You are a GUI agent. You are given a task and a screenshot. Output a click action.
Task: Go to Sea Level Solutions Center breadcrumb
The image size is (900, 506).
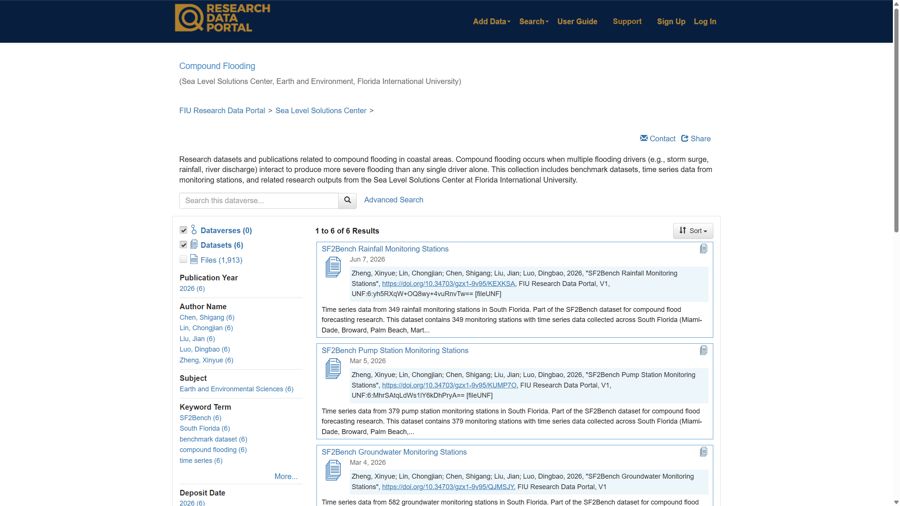[321, 110]
